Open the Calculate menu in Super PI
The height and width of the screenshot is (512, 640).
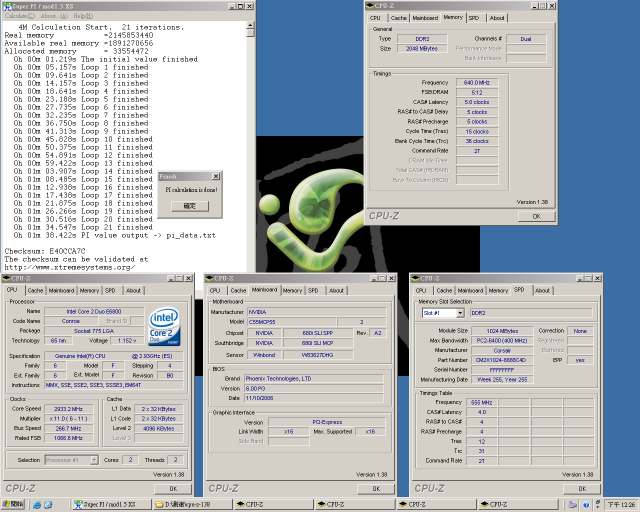pos(20,16)
